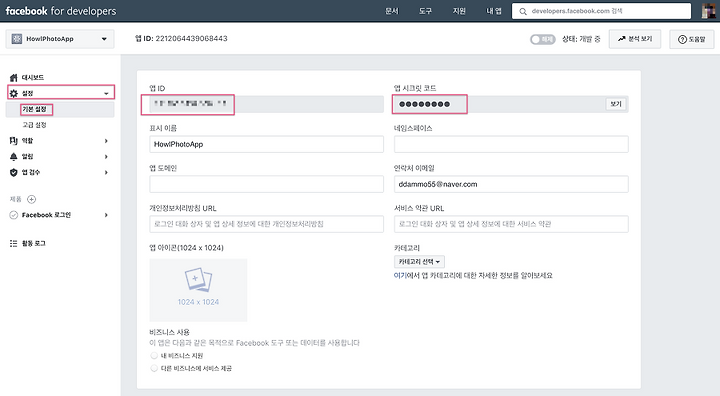
Task: Open the HowlPhotoApp app selector dropdown
Action: [60, 39]
